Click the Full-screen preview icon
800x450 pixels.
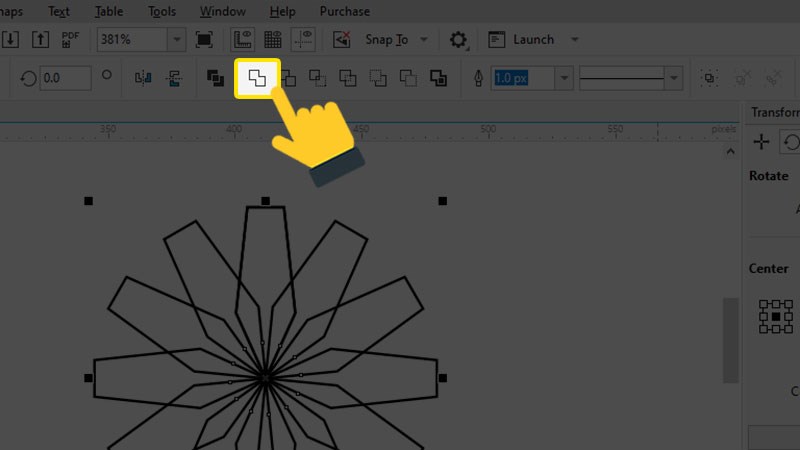(x=204, y=40)
